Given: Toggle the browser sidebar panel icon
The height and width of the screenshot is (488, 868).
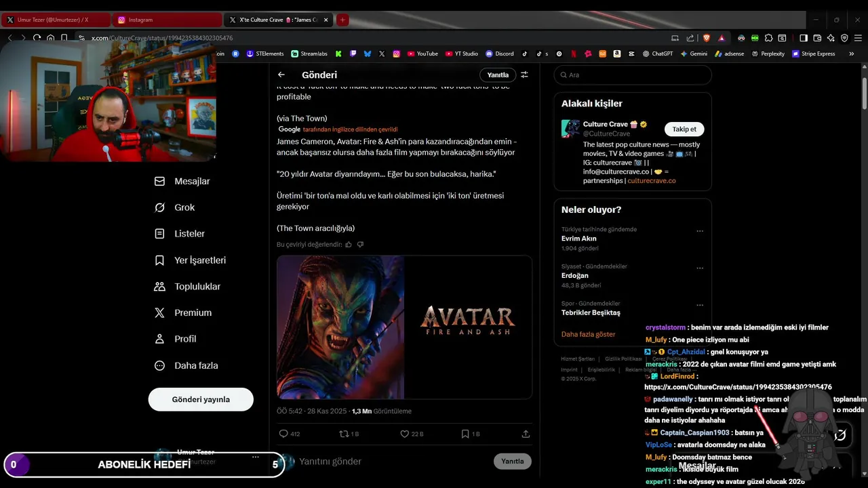Looking at the screenshot, I should (x=804, y=38).
